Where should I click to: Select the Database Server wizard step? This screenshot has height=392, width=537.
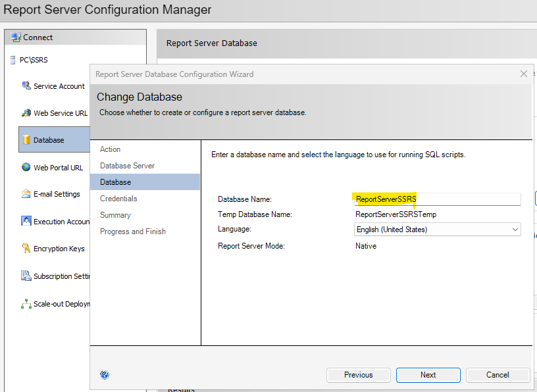[128, 166]
